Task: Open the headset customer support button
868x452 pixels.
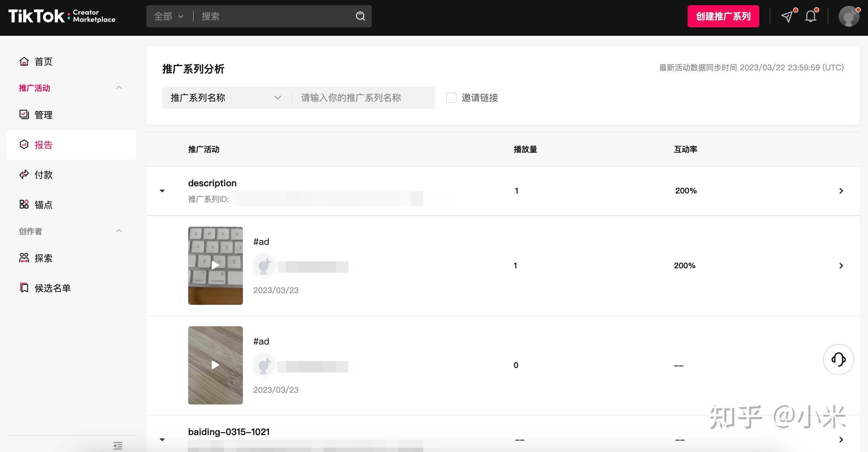Action: tap(838, 359)
